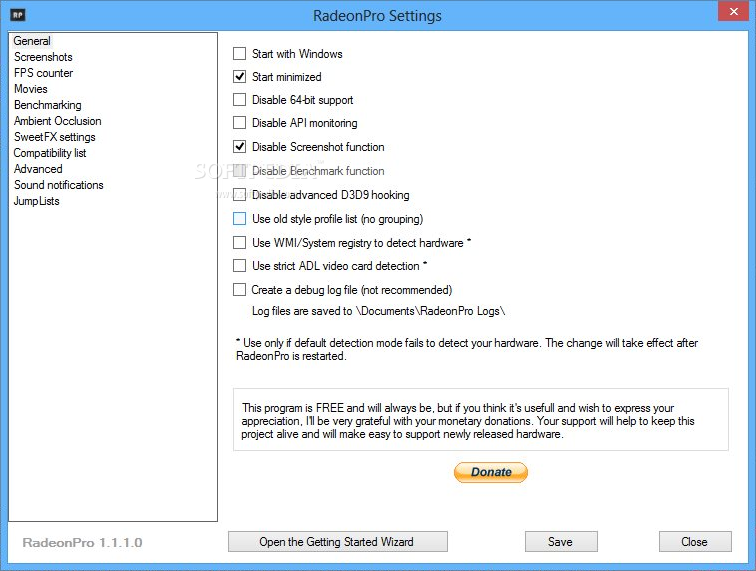Open the Advanced settings page

click(38, 169)
